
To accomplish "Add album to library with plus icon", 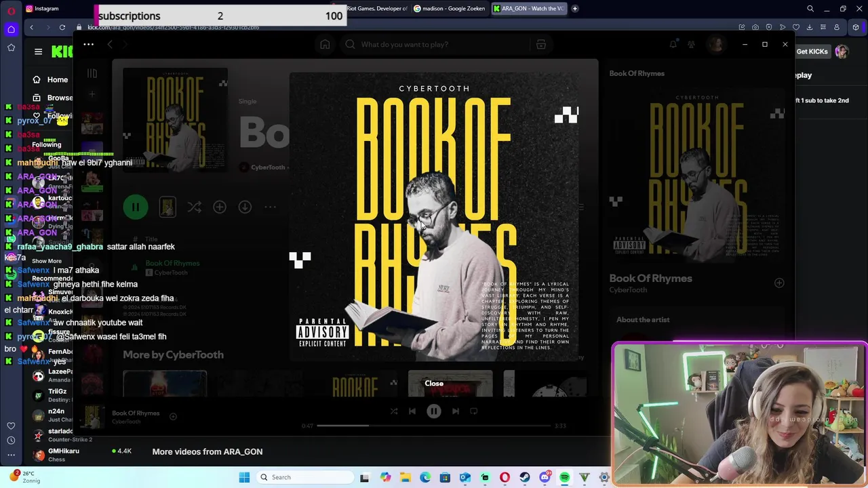I will [x=220, y=207].
